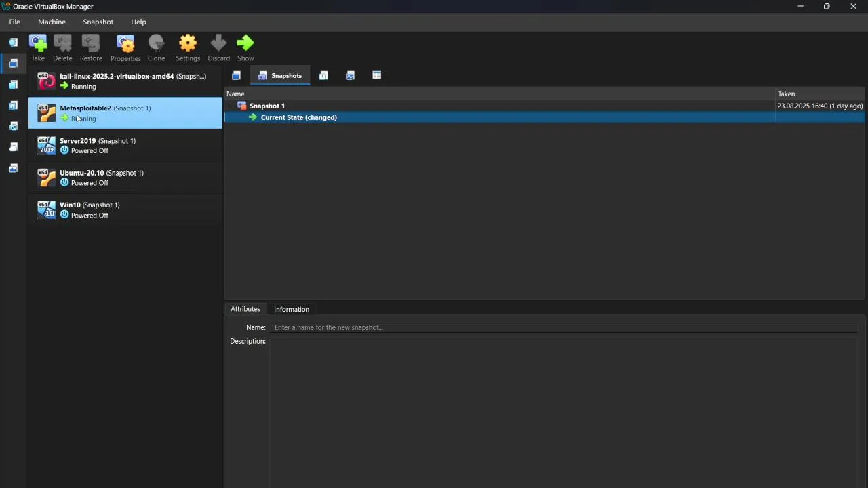Select the Win10 machine entry

[125, 209]
